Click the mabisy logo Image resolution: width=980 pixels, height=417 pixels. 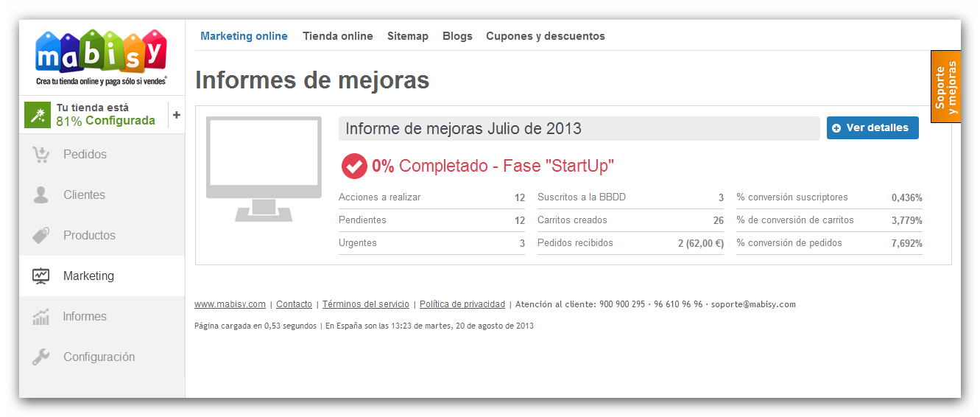(x=102, y=57)
